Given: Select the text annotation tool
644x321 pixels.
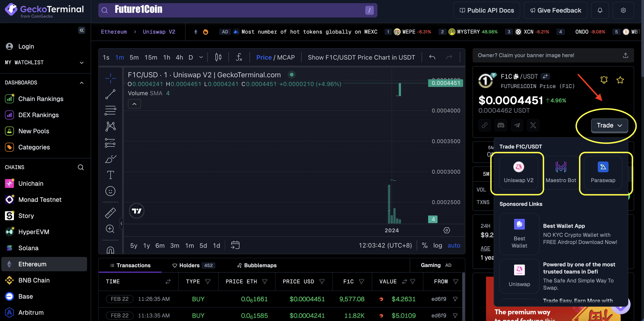Looking at the screenshot, I should click(x=110, y=175).
